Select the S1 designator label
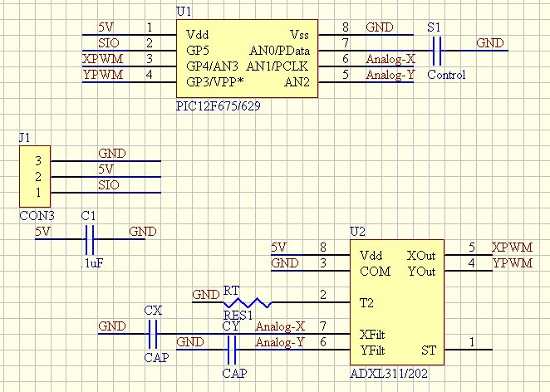Screen dimensions: 550x392 (434, 27)
